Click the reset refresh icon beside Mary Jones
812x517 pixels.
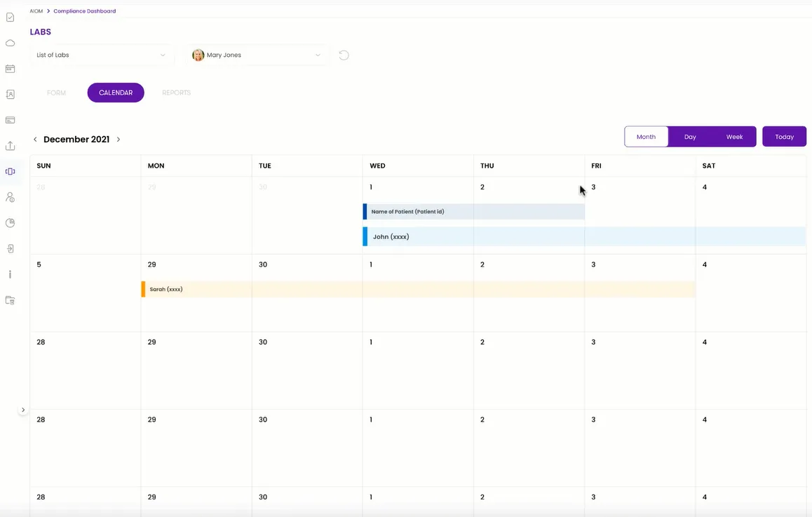pos(344,55)
